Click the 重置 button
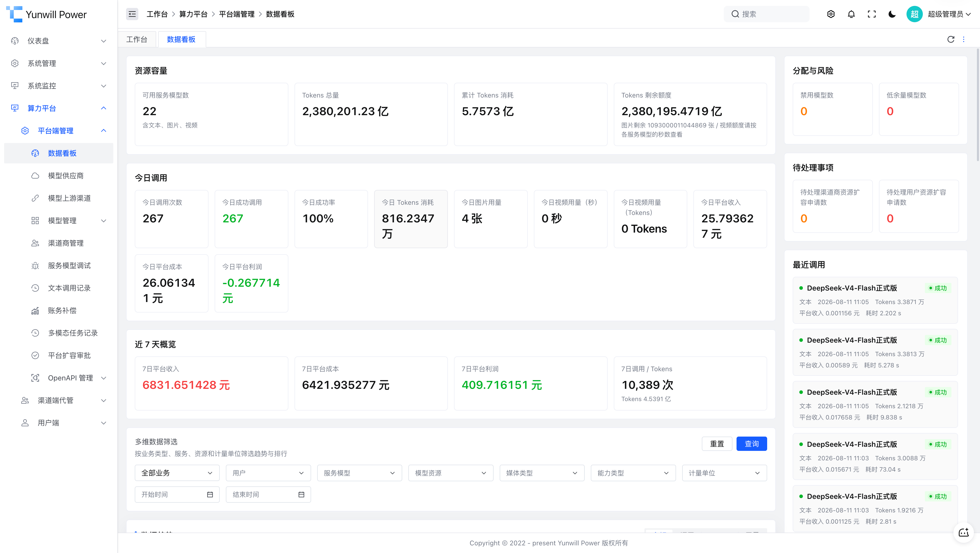 click(x=717, y=444)
